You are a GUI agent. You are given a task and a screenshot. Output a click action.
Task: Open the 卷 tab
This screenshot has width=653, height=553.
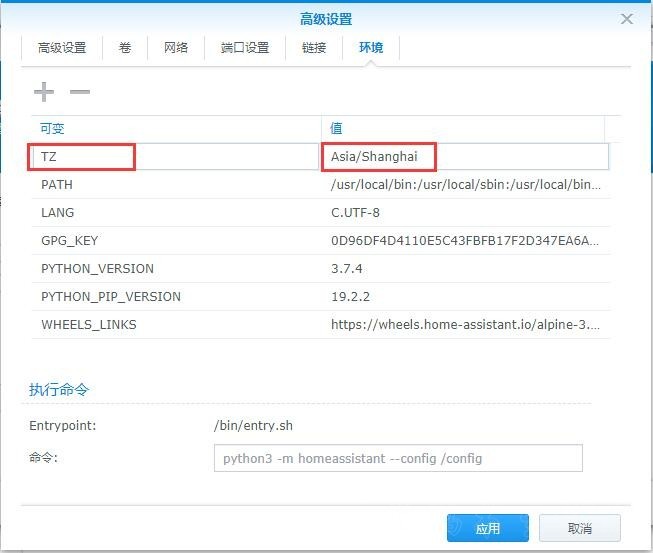coord(125,48)
